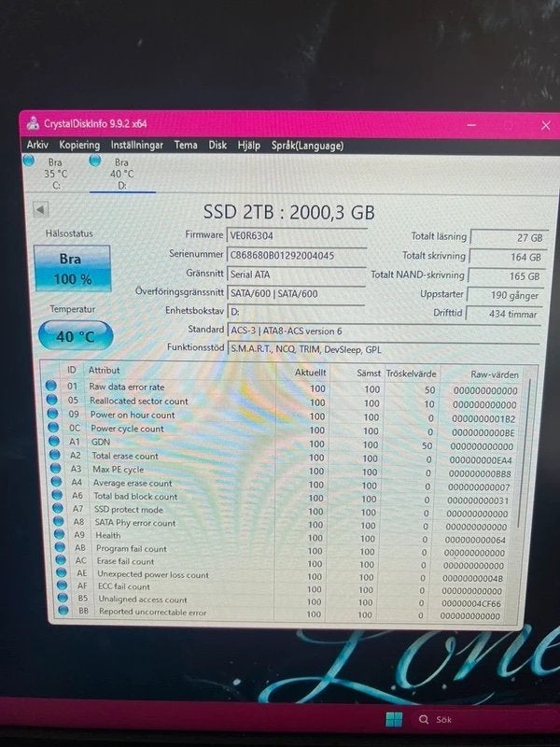
Task: Open the Hjälp menu
Action: click(248, 146)
